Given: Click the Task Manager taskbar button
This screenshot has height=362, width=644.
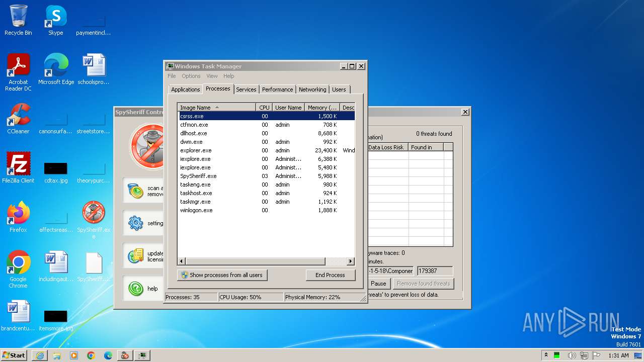Looking at the screenshot, I should click(143, 355).
